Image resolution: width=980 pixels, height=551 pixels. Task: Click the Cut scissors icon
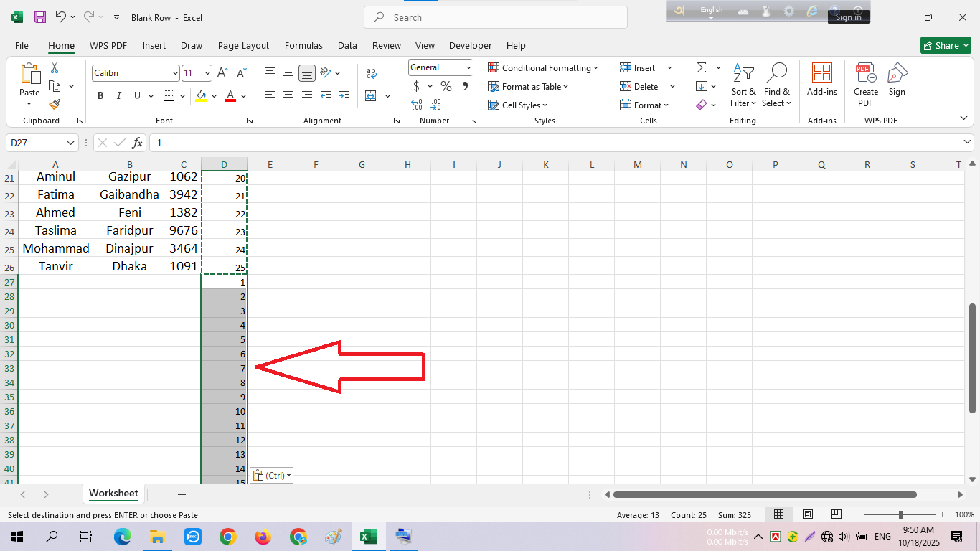[55, 68]
